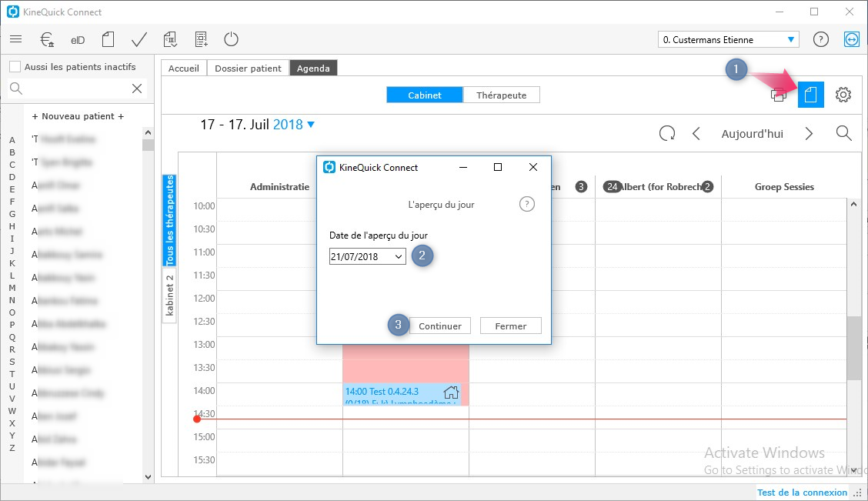Click the house icon on 14:00 appointment
The image size is (868, 501).
[451, 392]
